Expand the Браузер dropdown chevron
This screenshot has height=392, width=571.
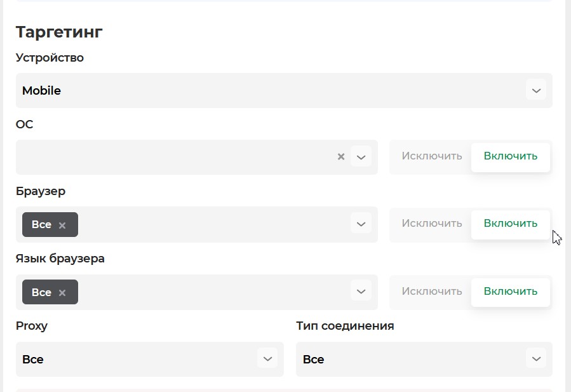[x=361, y=224]
